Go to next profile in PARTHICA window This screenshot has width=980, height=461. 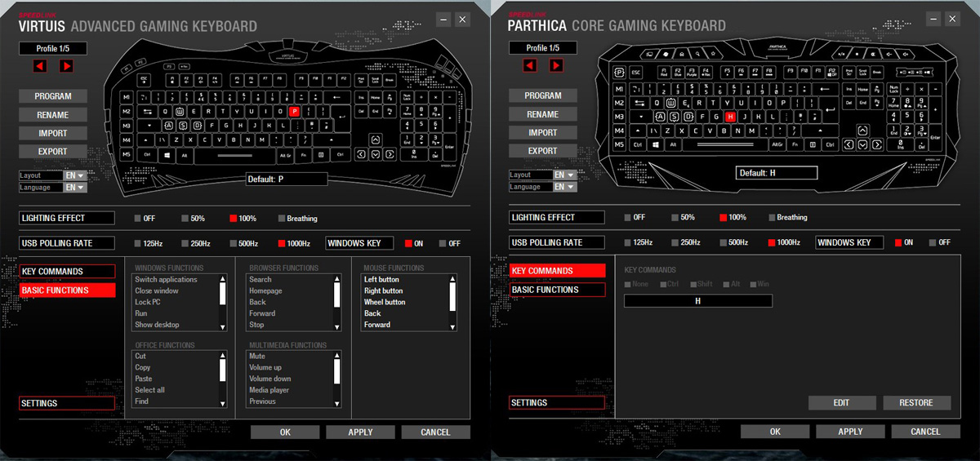pyautogui.click(x=556, y=65)
